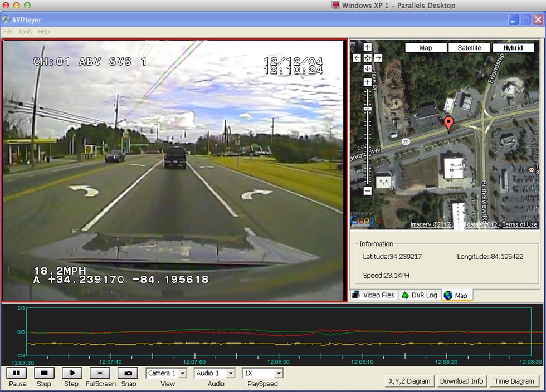
Task: Take a snapshot with Snap button
Action: click(x=128, y=373)
